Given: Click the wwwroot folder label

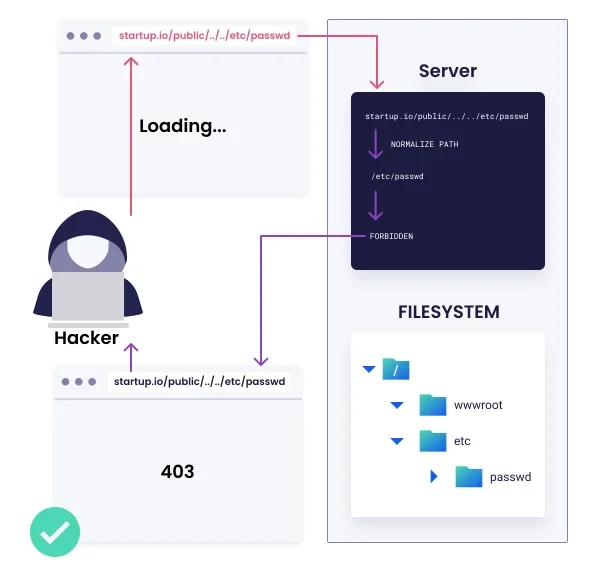Looking at the screenshot, I should [x=478, y=405].
